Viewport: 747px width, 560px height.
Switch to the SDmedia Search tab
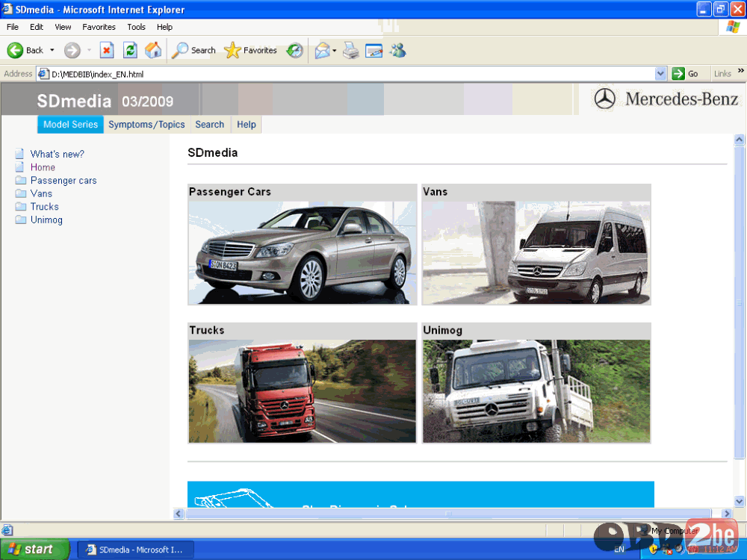point(210,124)
